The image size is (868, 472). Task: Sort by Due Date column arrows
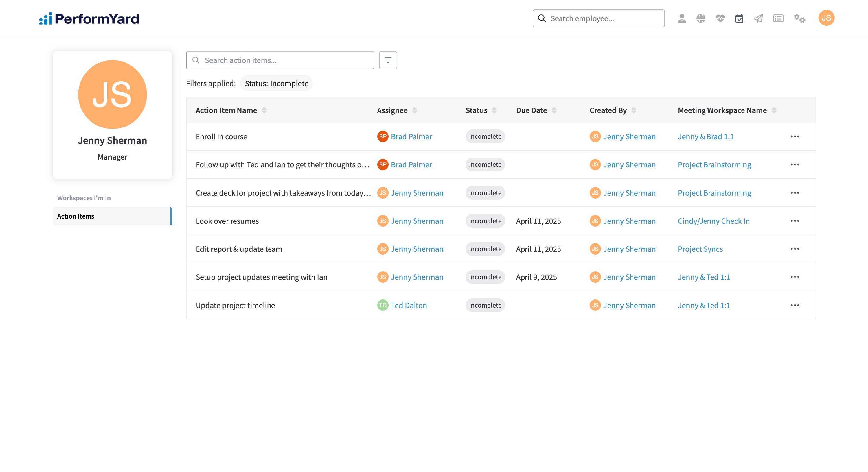coord(554,110)
